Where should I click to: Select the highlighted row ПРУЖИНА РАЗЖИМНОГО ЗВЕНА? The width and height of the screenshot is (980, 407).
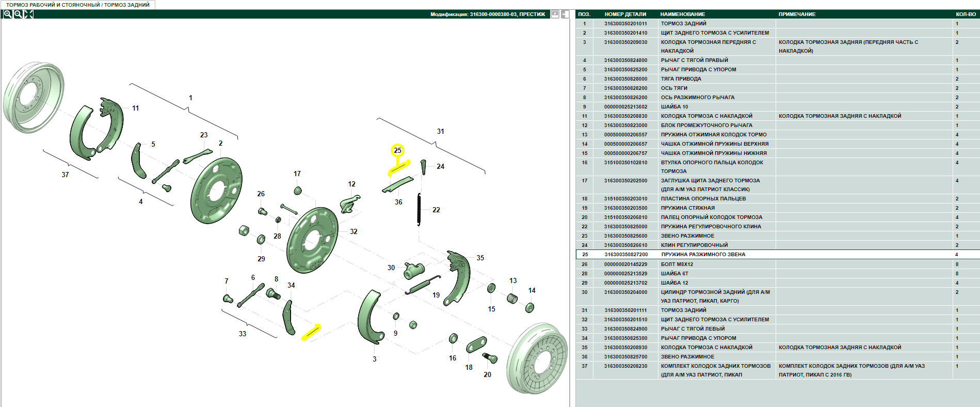click(x=778, y=254)
